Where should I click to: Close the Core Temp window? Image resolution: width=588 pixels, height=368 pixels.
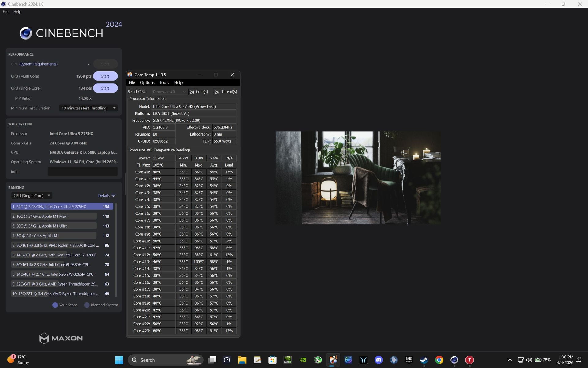pos(232,75)
